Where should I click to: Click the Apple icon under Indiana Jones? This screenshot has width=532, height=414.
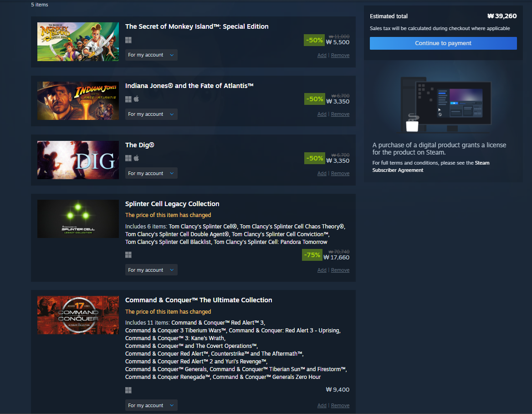(136, 99)
